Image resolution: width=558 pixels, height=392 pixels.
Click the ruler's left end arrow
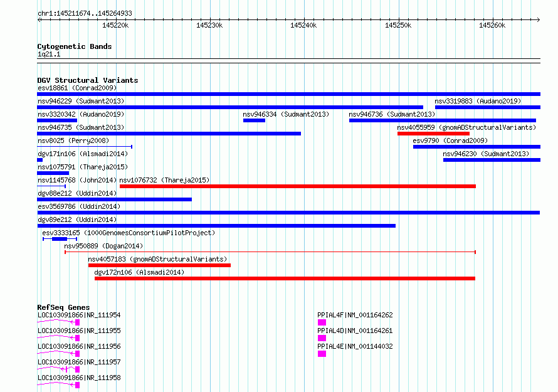[39, 19]
